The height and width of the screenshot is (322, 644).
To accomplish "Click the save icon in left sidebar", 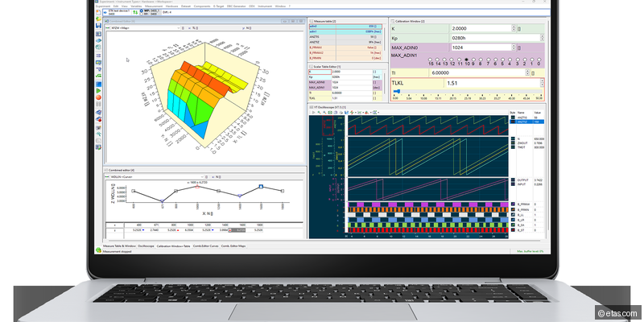I will [97, 27].
